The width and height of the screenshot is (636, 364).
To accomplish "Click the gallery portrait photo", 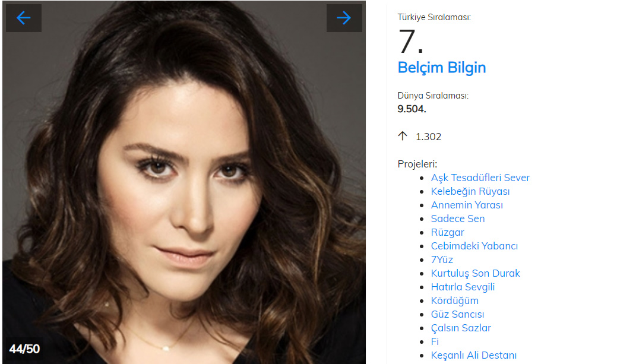I will [x=184, y=182].
